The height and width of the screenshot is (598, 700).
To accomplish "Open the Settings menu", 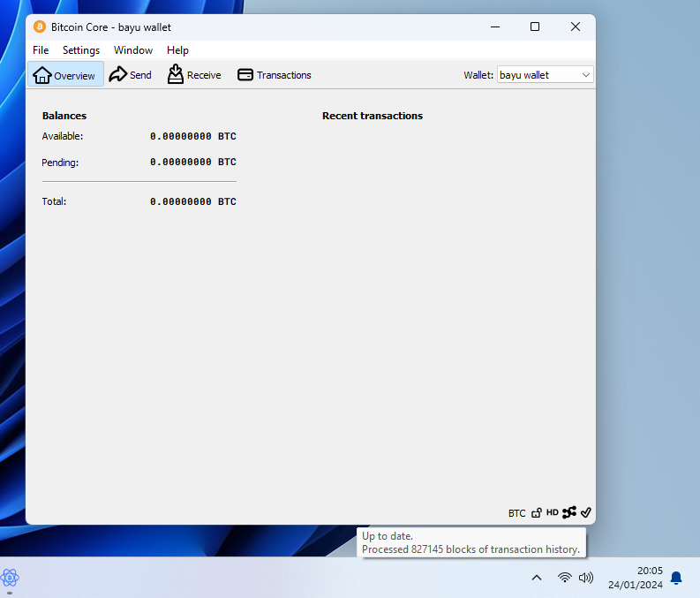I will tap(81, 50).
